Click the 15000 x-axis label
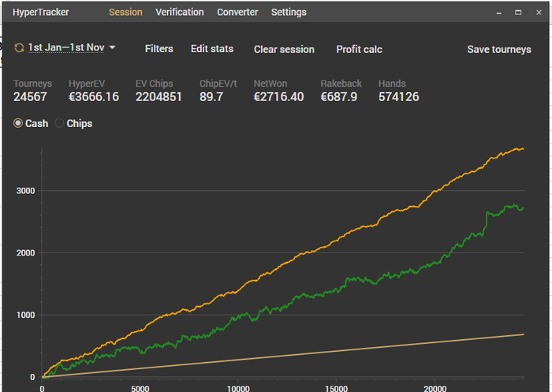This screenshot has height=392, width=552. [336, 389]
